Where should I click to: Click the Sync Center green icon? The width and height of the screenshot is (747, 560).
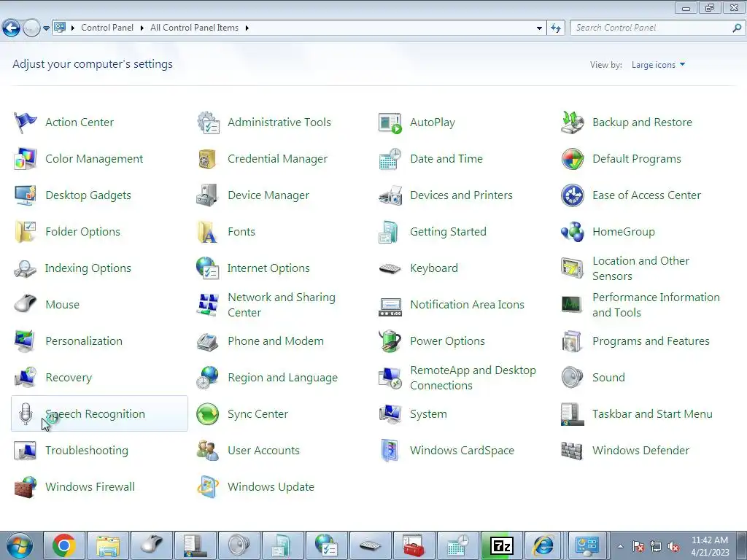[208, 414]
